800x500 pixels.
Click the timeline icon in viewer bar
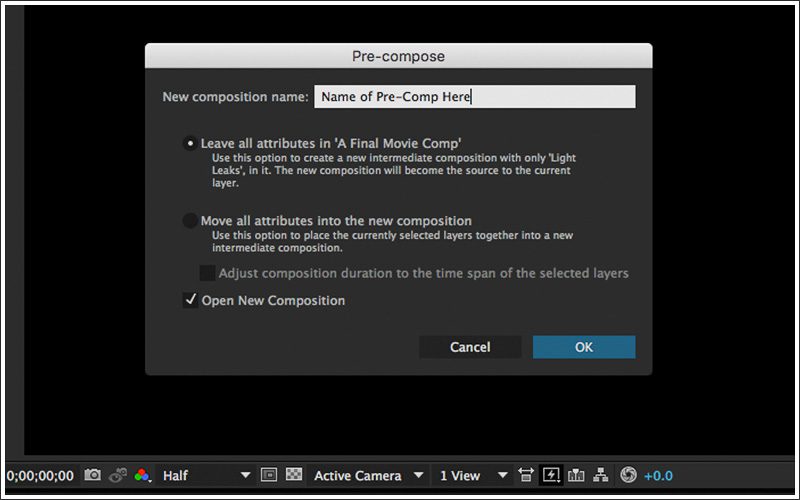(x=576, y=476)
